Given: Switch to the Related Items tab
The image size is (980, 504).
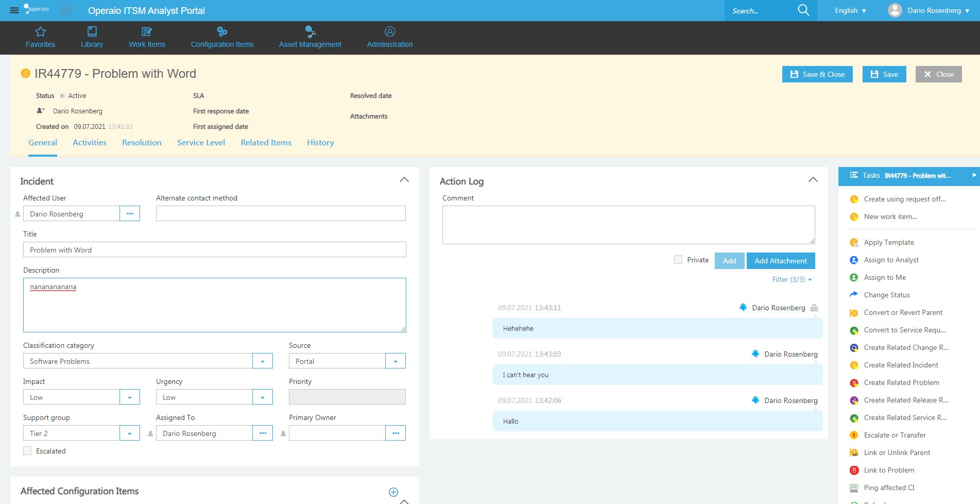Looking at the screenshot, I should (x=266, y=143).
